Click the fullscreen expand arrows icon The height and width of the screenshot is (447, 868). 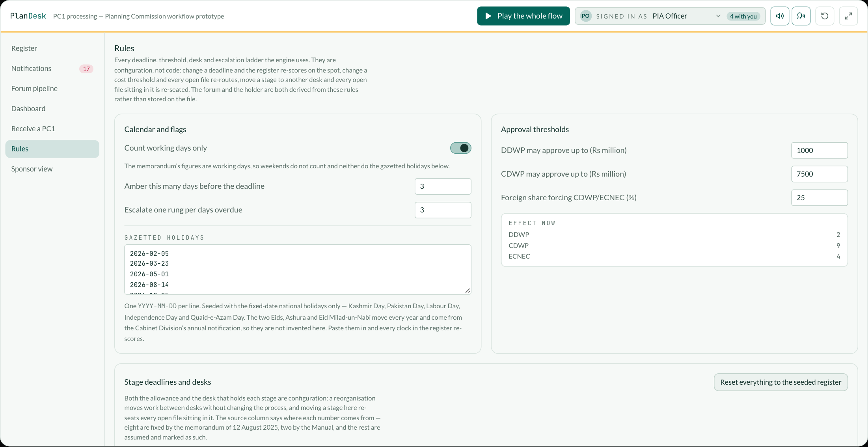848,16
